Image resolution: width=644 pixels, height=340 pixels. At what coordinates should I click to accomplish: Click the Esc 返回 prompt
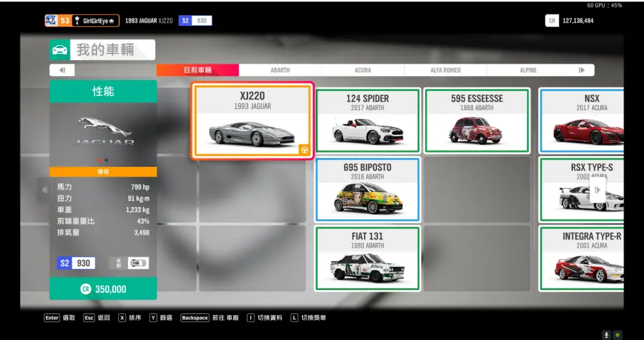click(x=96, y=318)
